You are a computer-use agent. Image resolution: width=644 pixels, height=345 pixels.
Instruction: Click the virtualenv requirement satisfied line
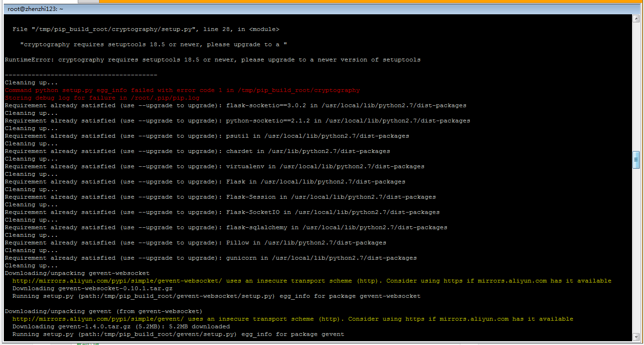click(215, 167)
